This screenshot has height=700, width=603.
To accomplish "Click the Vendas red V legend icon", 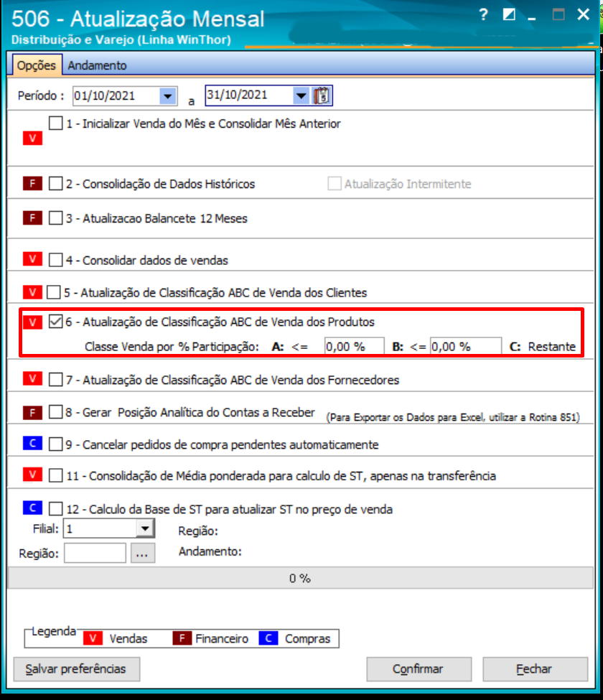I will [x=93, y=638].
